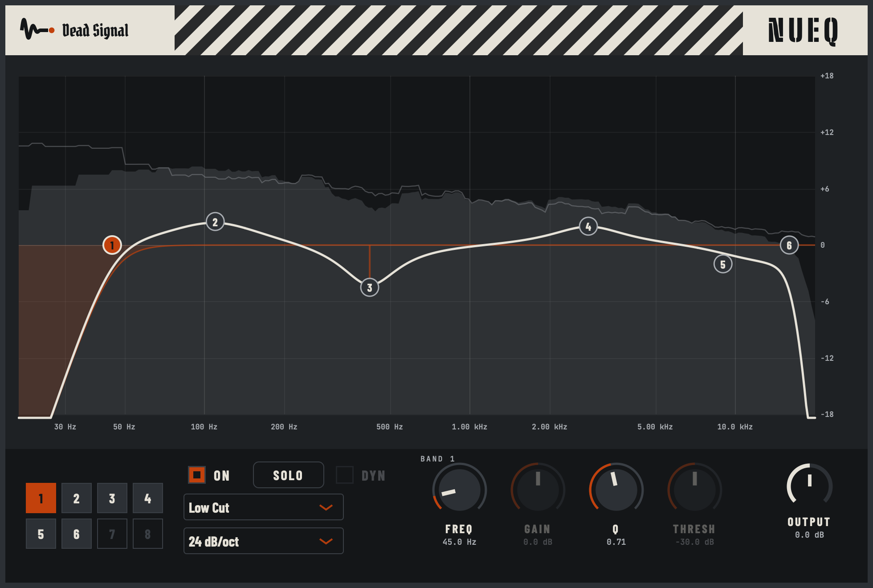
Task: Click the FREQ knob
Action: pyautogui.click(x=460, y=490)
